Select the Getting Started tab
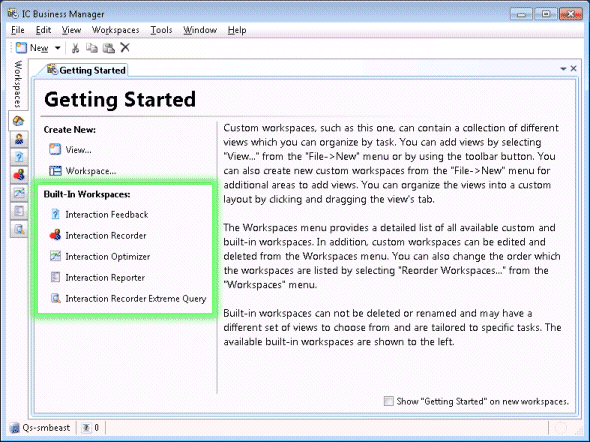590x442 pixels. [87, 70]
